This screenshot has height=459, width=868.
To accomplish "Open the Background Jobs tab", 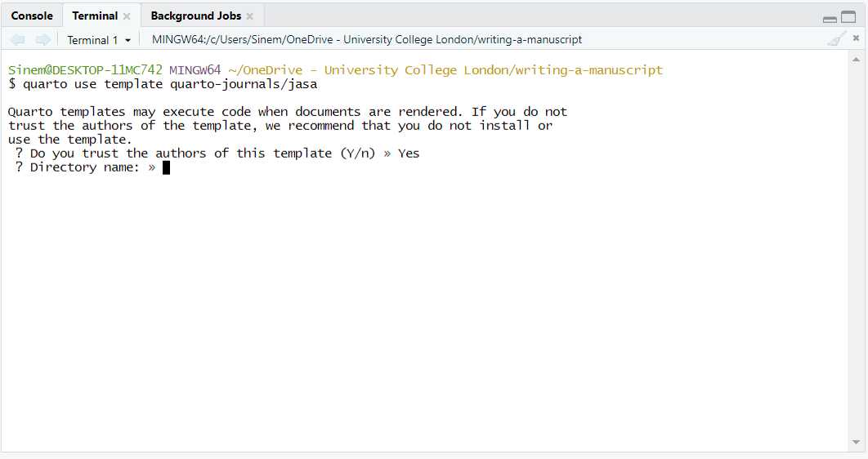I will point(195,16).
